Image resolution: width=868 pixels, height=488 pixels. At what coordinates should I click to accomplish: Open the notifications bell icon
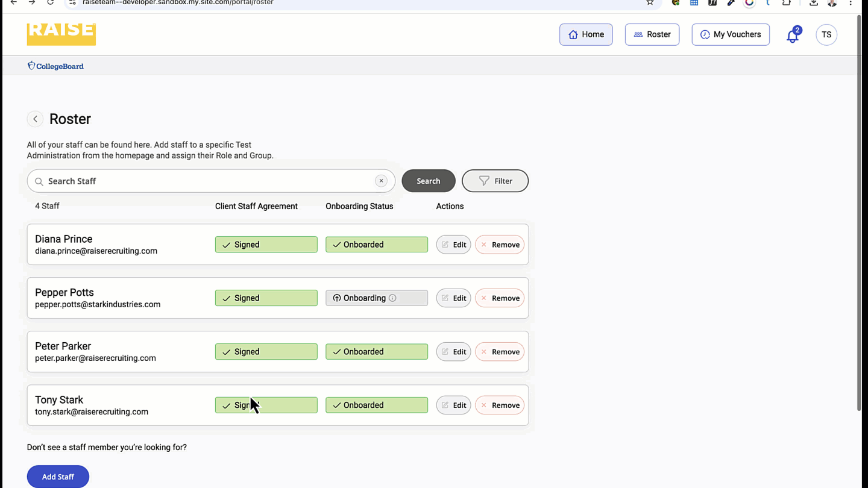(x=792, y=36)
